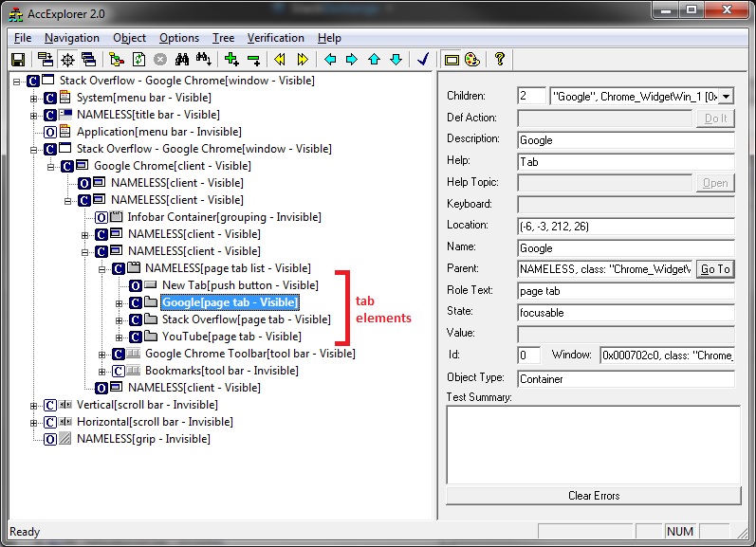The image size is (756, 547).
Task: Click the cyan down arrow icon
Action: tap(396, 60)
